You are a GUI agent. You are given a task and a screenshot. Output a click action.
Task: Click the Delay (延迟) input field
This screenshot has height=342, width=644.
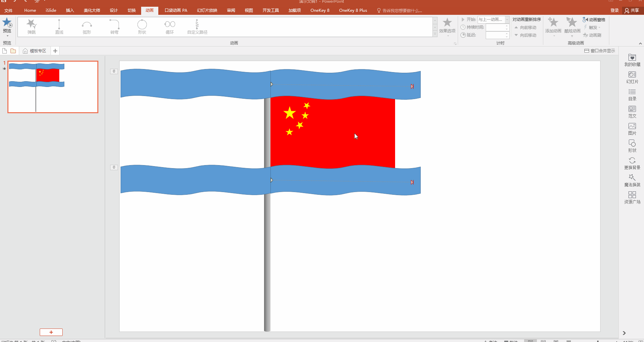coord(495,35)
